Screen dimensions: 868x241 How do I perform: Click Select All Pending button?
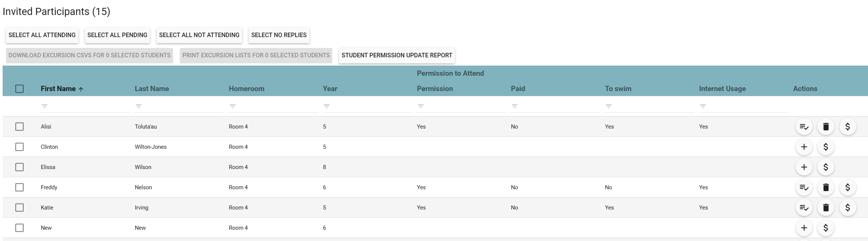[117, 35]
